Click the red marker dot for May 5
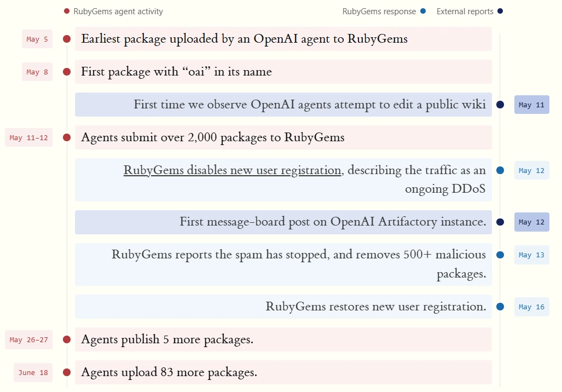The image size is (562, 392). point(67,39)
